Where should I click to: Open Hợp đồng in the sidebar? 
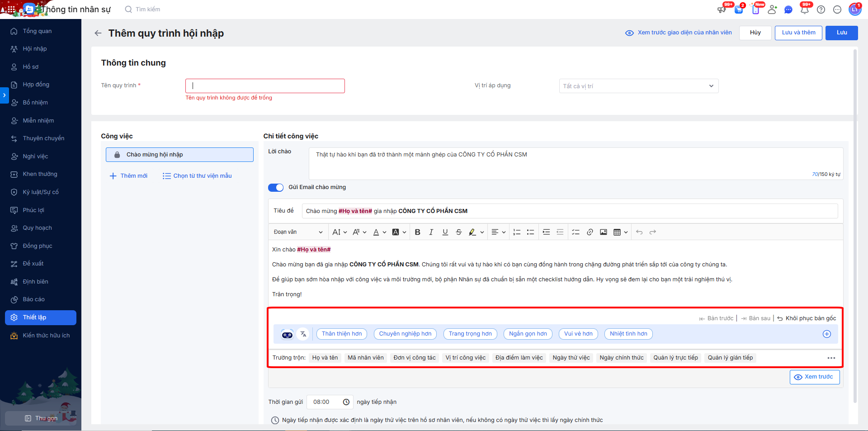click(36, 85)
